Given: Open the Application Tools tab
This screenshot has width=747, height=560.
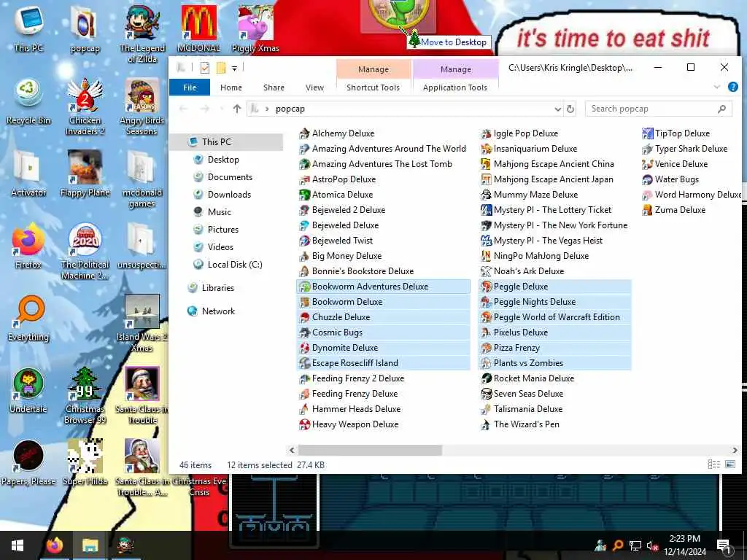Looking at the screenshot, I should pos(455,87).
